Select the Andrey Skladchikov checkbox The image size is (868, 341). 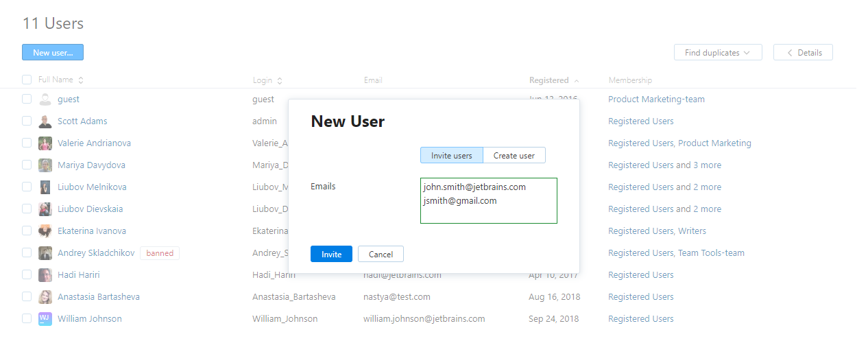tap(27, 252)
